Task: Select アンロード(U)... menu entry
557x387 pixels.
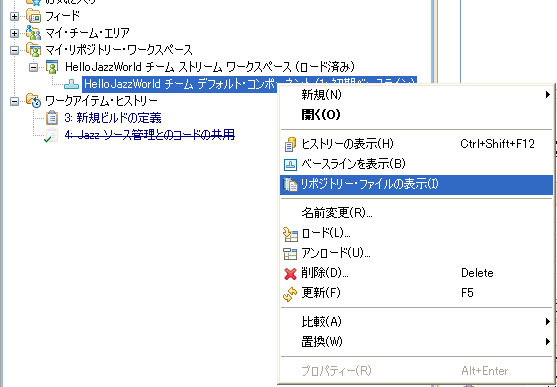Action: [x=416, y=253]
